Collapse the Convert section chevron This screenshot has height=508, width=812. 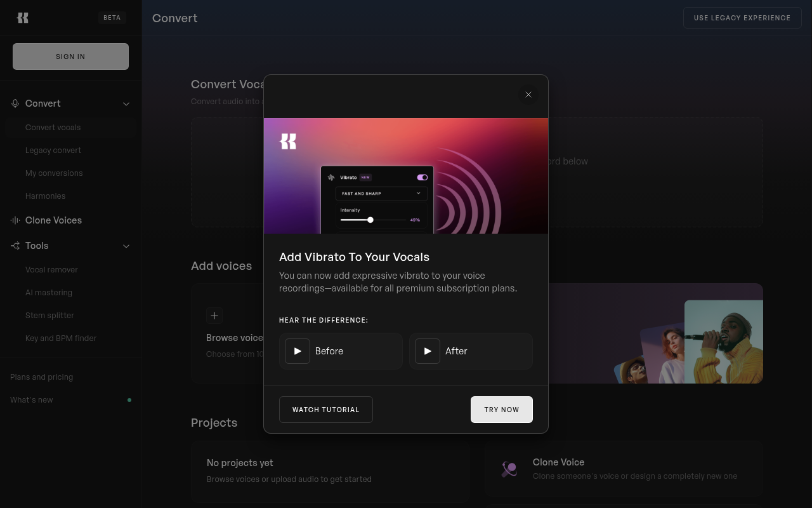[126, 104]
